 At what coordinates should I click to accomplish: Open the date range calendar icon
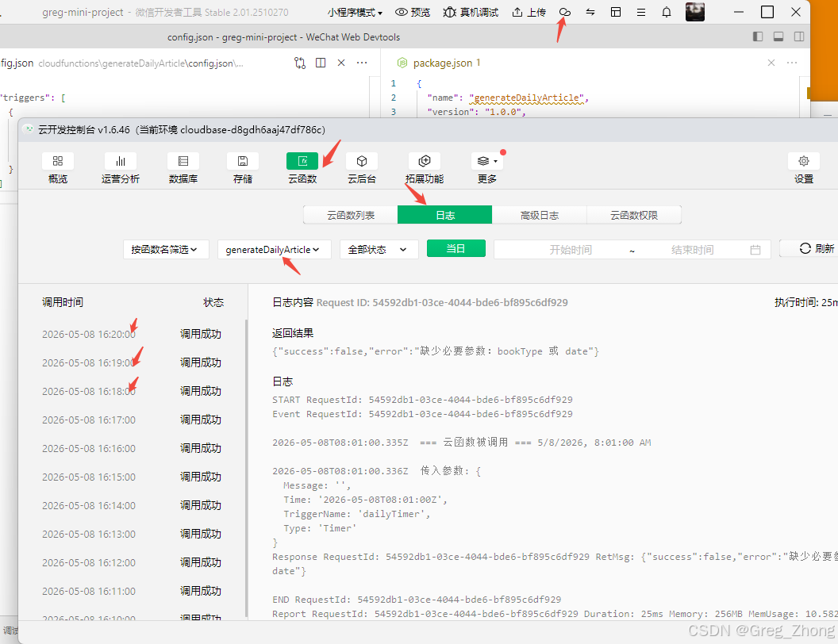click(755, 249)
